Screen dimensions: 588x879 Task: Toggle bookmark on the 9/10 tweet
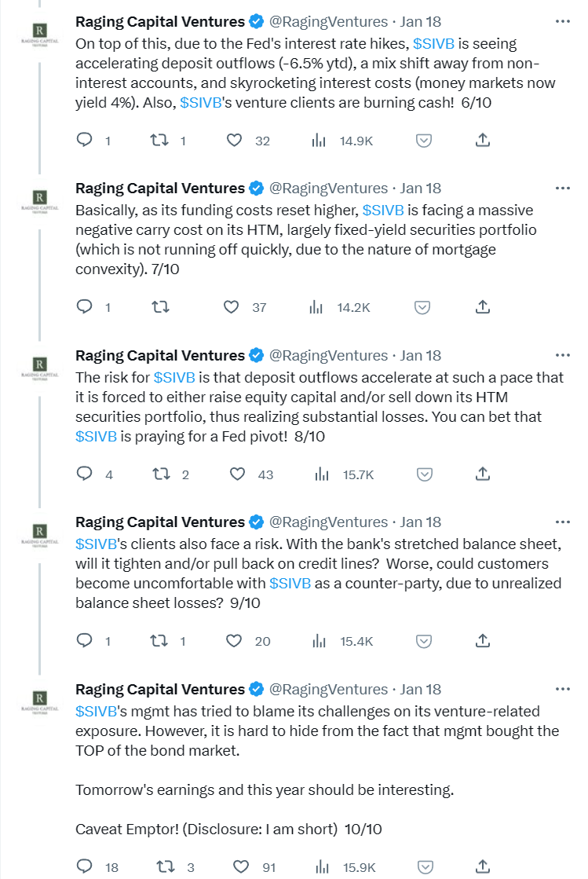(422, 641)
